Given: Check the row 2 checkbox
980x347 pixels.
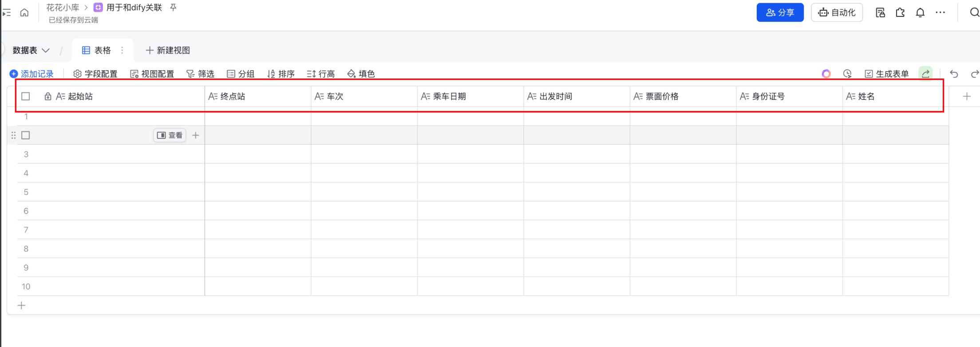Looking at the screenshot, I should [x=26, y=135].
